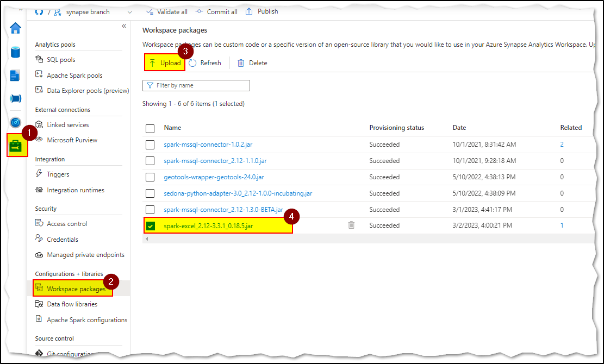This screenshot has width=604, height=364.
Task: Check spark-mssql-connector_2.12-1.1.0.jar checkbox
Action: click(150, 161)
